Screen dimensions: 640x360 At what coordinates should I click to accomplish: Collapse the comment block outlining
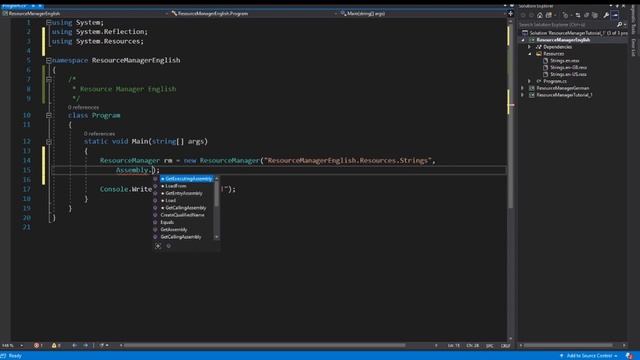click(49, 80)
